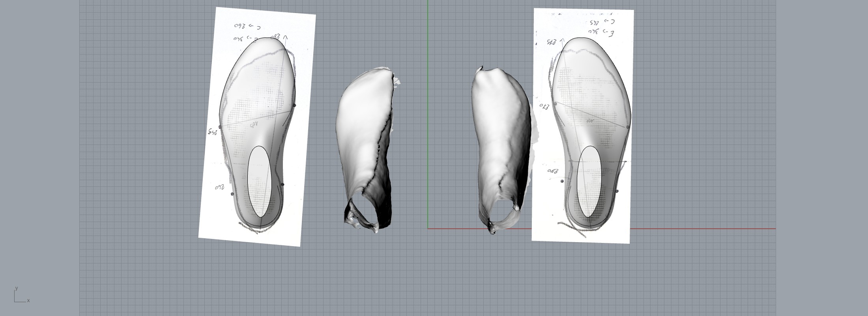The width and height of the screenshot is (868, 316).
Task: Click the handwritten 290 on right footprint sheet
Action: (553, 171)
